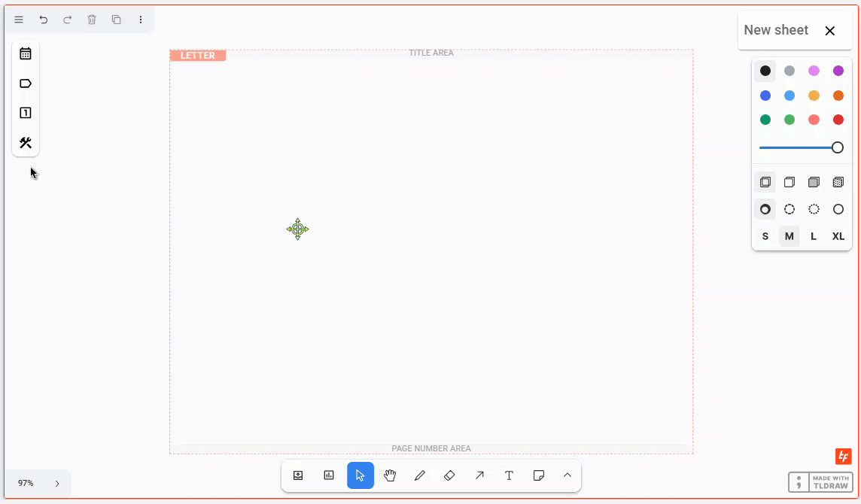Activate the Hand pan tool
Screen dimensions: 861x504
(390, 475)
